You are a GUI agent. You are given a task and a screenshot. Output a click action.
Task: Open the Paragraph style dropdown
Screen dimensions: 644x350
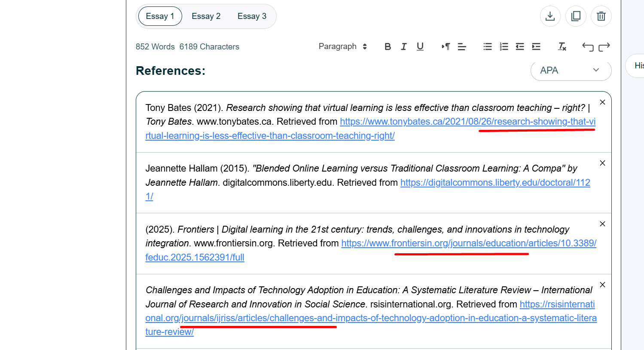click(x=342, y=46)
